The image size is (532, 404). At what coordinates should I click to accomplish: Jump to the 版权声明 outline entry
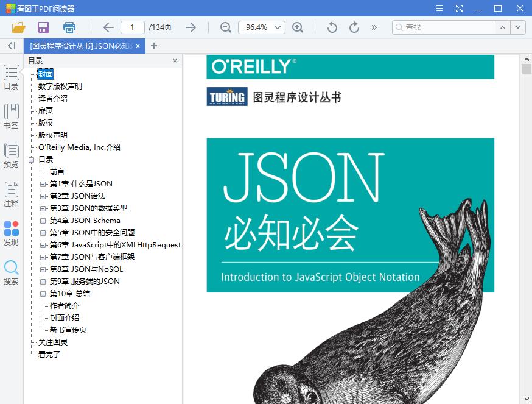point(52,135)
